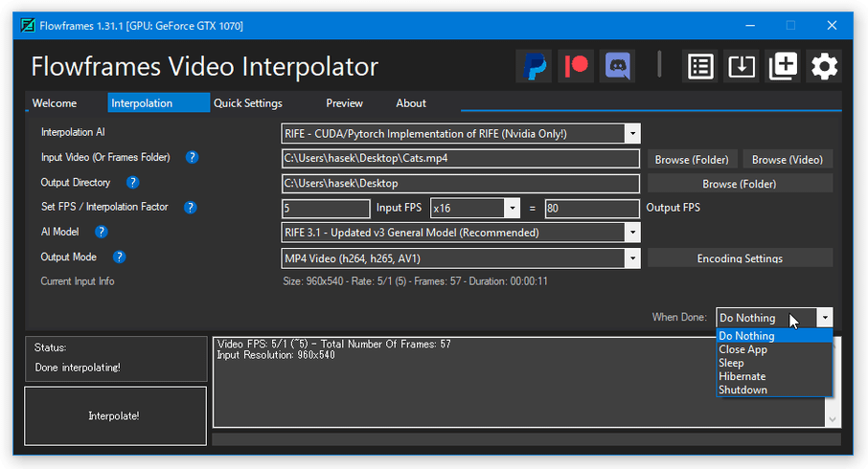
Task: Open the Quick Settings tab
Action: pos(248,103)
